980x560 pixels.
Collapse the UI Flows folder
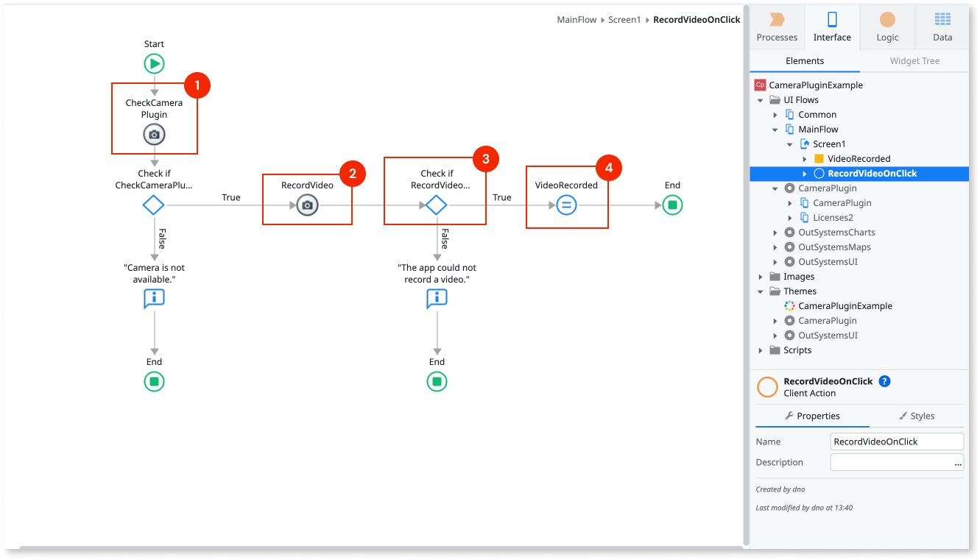[x=761, y=100]
